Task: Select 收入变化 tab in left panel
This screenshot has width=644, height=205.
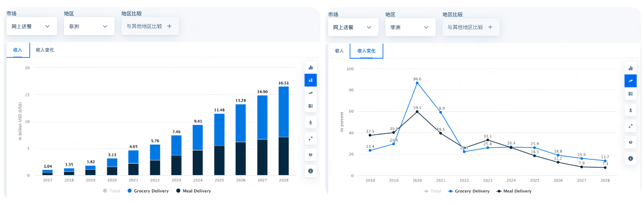Action: (x=45, y=50)
